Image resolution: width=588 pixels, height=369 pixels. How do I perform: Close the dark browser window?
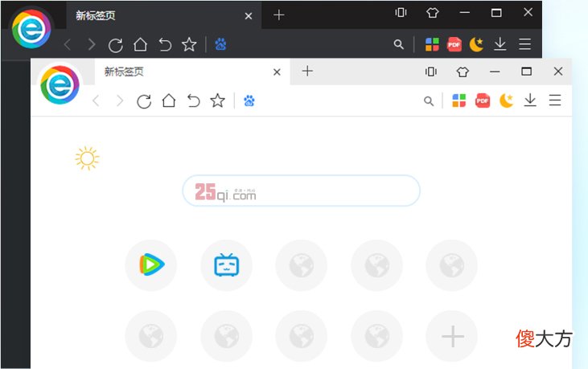point(528,12)
